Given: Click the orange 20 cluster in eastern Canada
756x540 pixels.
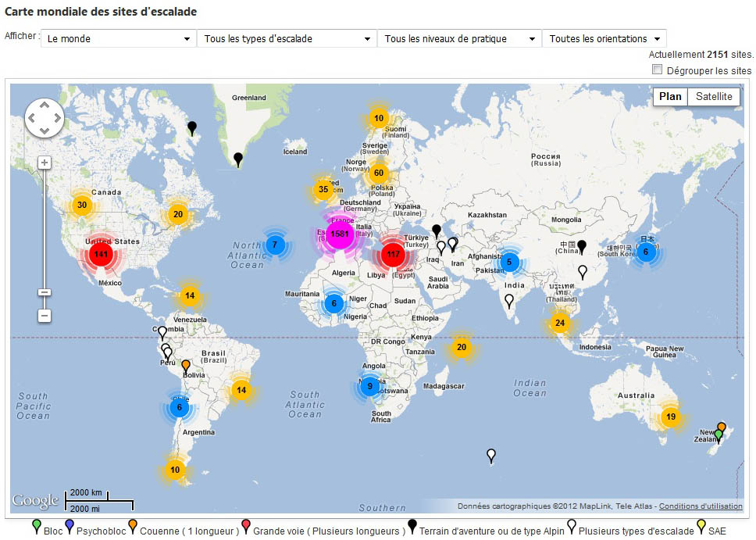Looking at the screenshot, I should [x=178, y=214].
